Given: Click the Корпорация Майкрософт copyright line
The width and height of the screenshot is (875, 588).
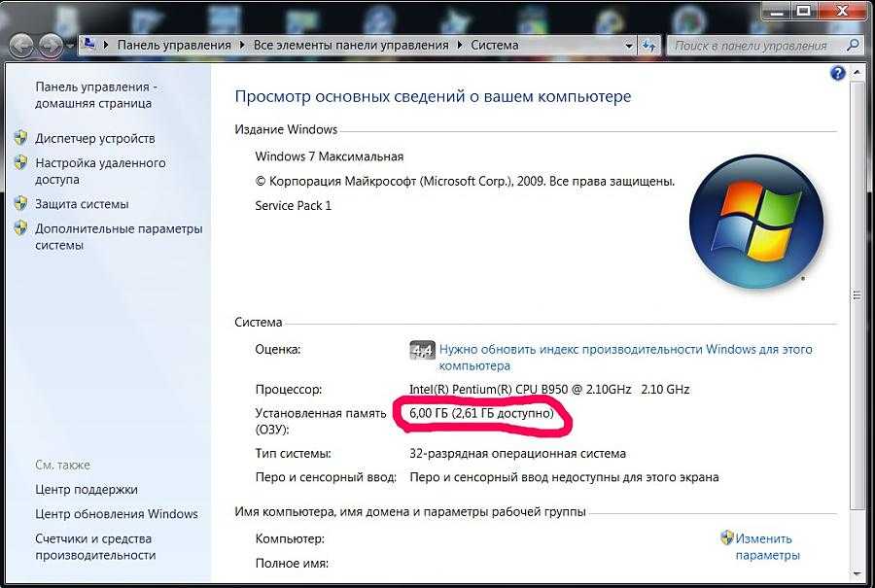Looking at the screenshot, I should pos(465,182).
